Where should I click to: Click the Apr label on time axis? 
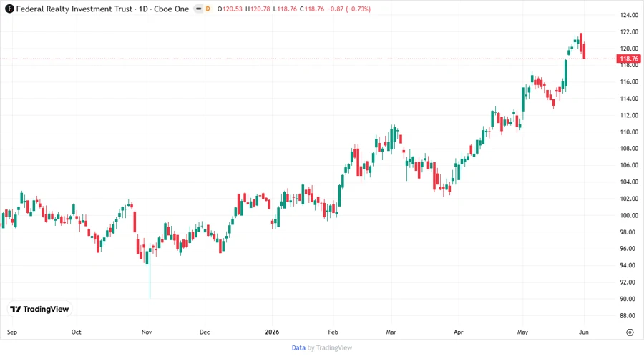pyautogui.click(x=459, y=332)
